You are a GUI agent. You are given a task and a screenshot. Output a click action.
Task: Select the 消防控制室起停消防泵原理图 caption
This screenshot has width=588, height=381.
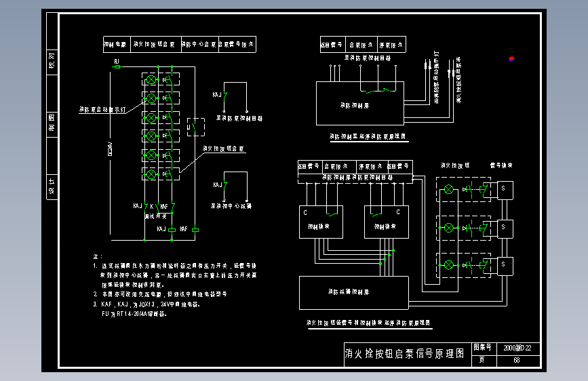368,136
